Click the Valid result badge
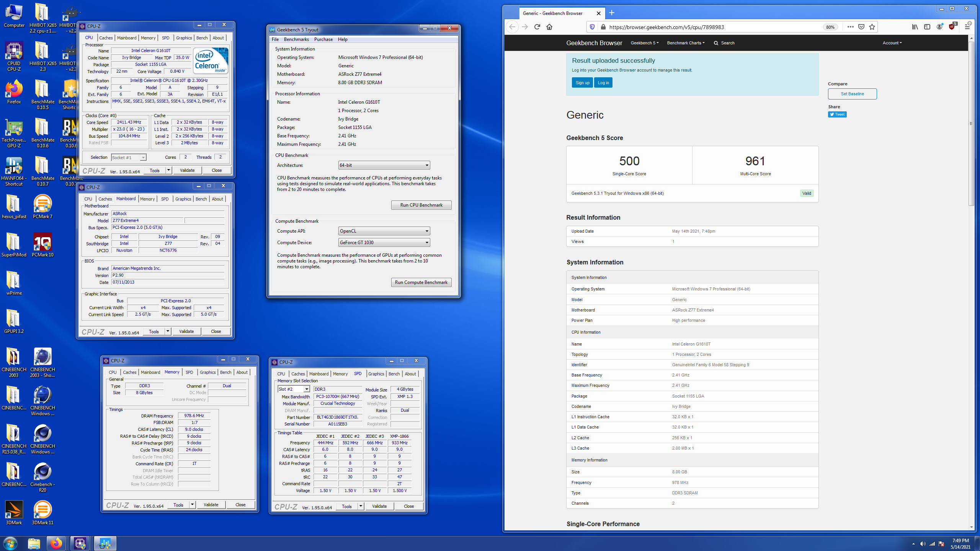 [807, 193]
